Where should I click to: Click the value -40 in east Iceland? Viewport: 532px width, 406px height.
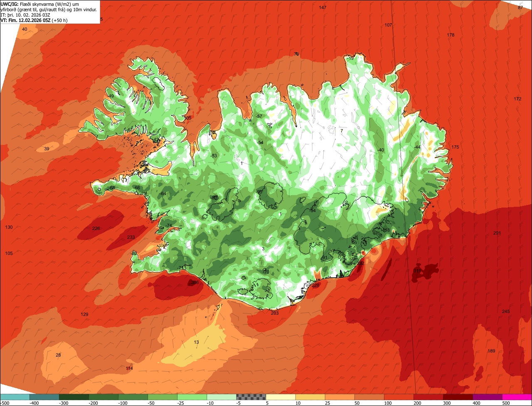(380, 150)
